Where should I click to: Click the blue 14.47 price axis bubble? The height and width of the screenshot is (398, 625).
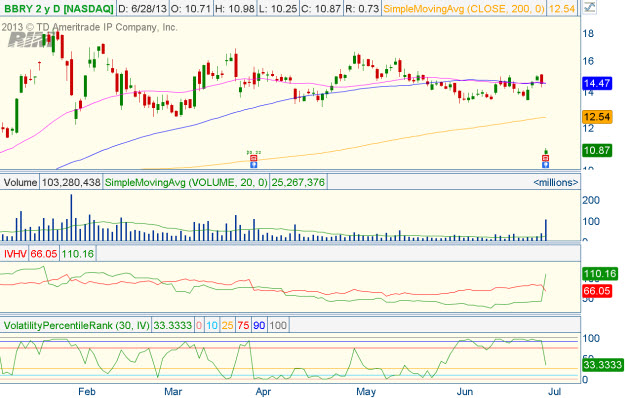(x=597, y=83)
